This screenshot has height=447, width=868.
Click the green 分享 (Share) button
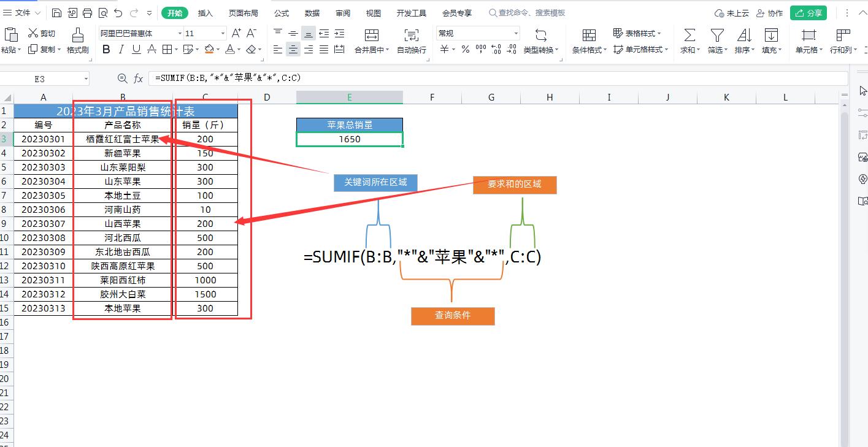pyautogui.click(x=808, y=13)
